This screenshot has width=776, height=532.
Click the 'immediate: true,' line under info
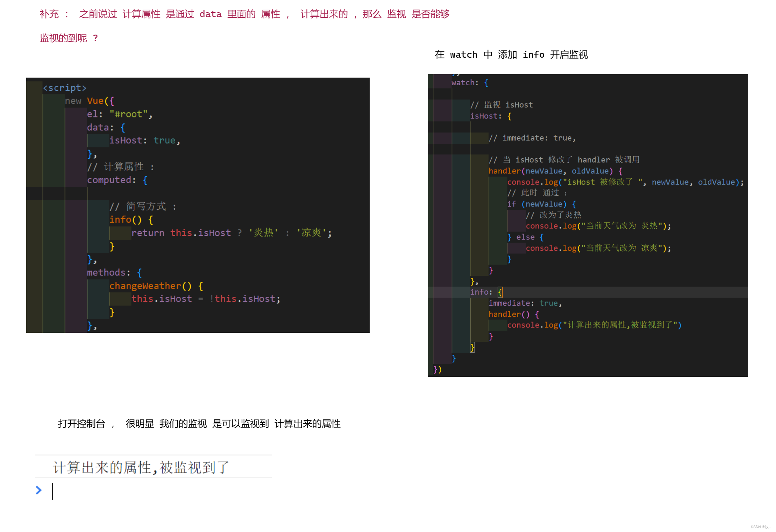(525, 303)
